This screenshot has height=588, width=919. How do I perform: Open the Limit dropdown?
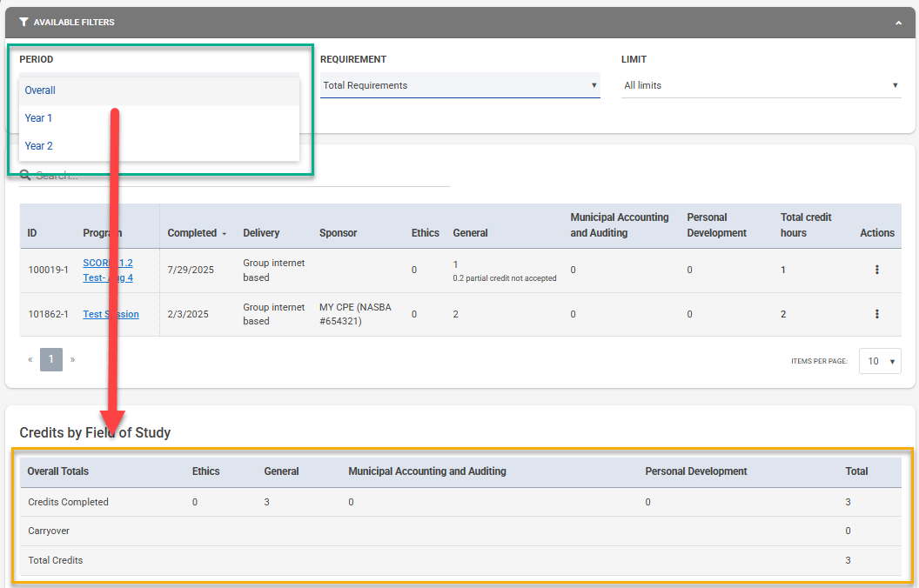pyautogui.click(x=761, y=85)
